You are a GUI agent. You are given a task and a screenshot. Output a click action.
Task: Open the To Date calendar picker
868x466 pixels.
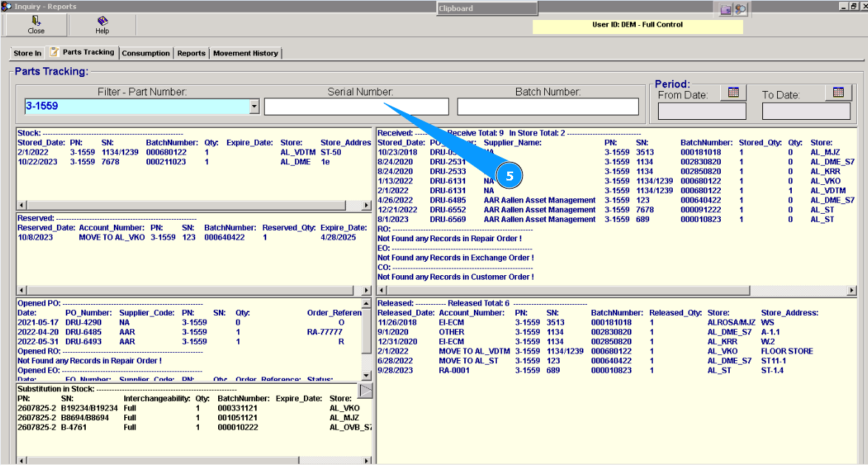tap(838, 92)
